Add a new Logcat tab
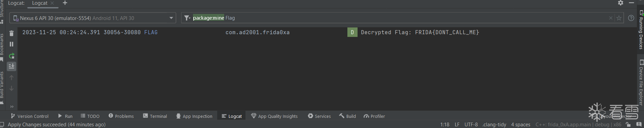The height and width of the screenshot is (128, 644). click(x=65, y=3)
